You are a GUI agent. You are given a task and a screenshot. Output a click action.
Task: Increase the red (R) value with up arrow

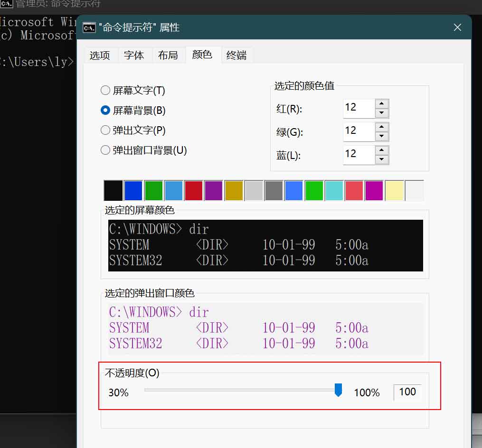tap(381, 103)
